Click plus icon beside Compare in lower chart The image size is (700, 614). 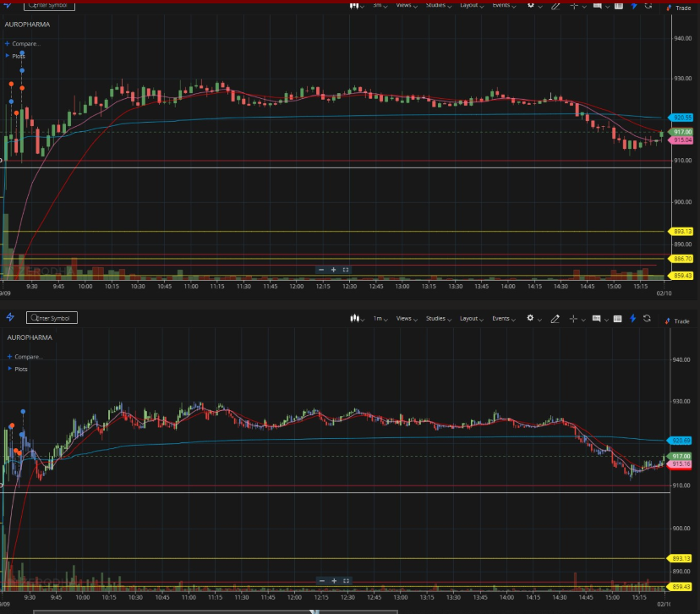(9, 356)
